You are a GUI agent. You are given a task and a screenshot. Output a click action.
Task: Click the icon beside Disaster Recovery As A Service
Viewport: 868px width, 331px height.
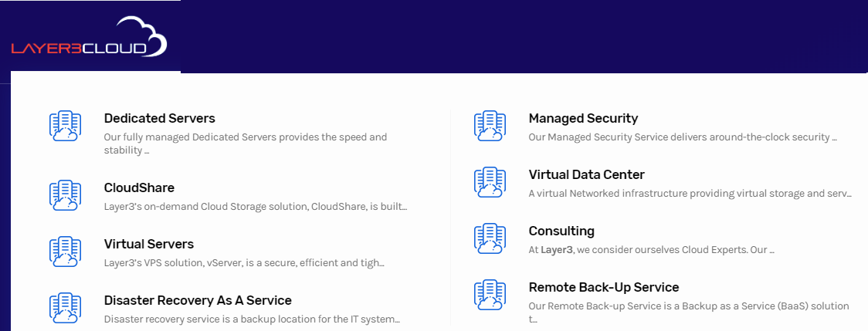(65, 308)
